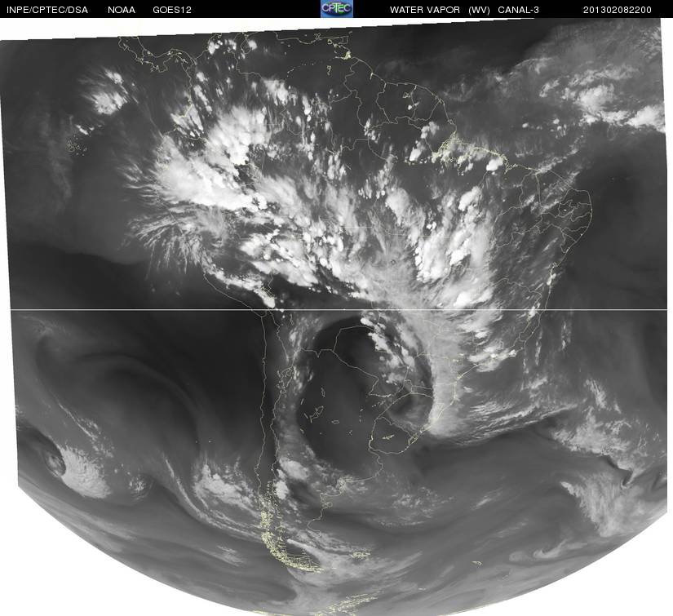The width and height of the screenshot is (673, 616).
Task: Click the 201302082200 timestamp
Action: point(618,10)
